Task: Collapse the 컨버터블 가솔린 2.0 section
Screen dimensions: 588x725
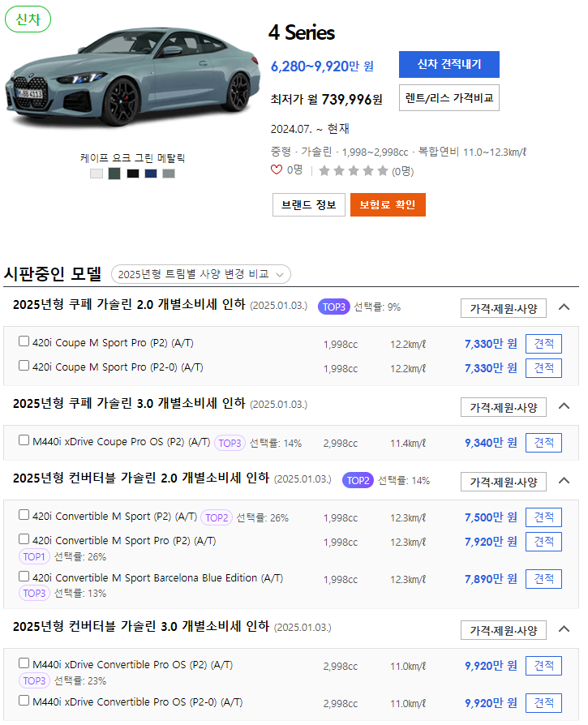Action: (564, 480)
